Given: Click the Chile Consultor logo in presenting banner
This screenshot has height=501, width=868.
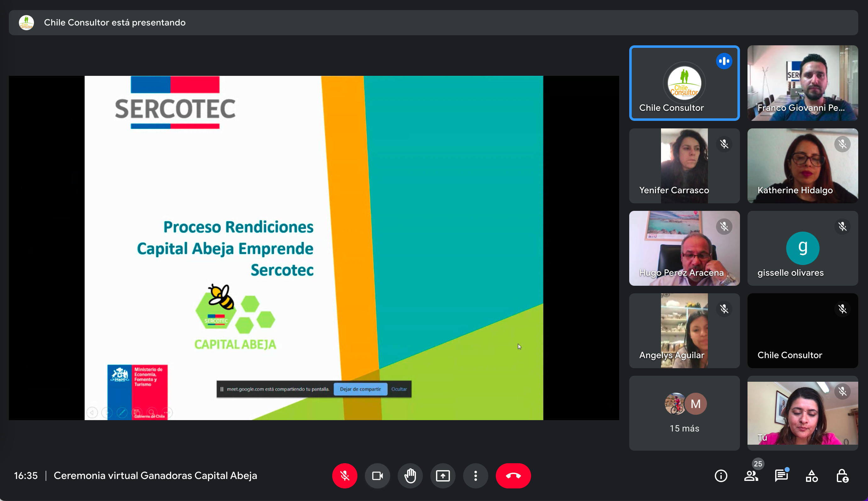Looking at the screenshot, I should pos(26,23).
